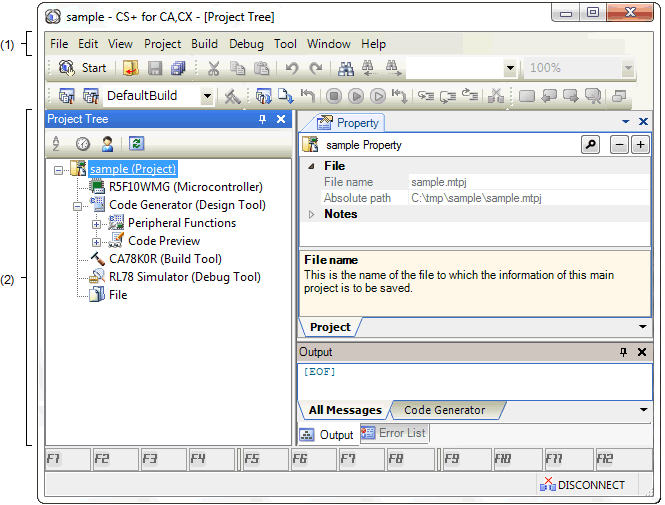This screenshot has height=505, width=665.
Task: Click the Undo arrow icon
Action: (x=291, y=68)
